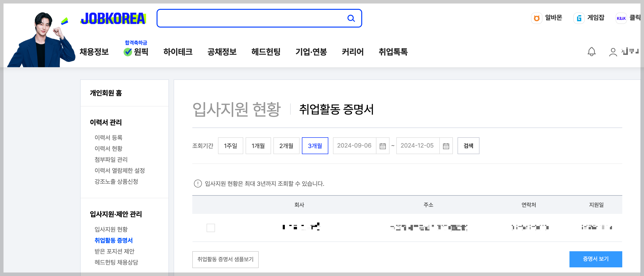
Task: Click the JOBKOREA logo
Action: [113, 18]
